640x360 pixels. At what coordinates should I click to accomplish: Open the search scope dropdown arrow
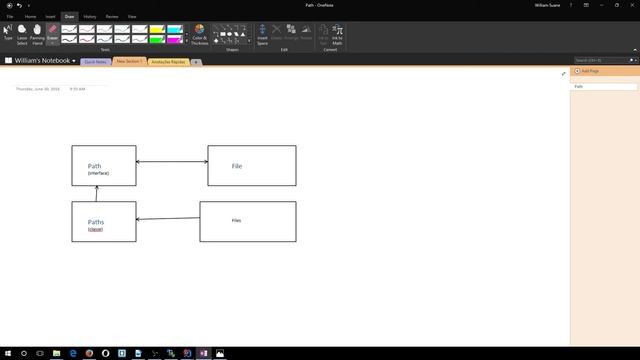click(636, 60)
